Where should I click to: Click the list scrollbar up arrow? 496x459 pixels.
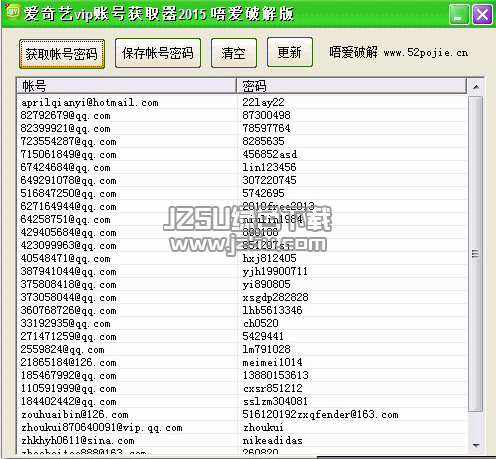coord(476,87)
